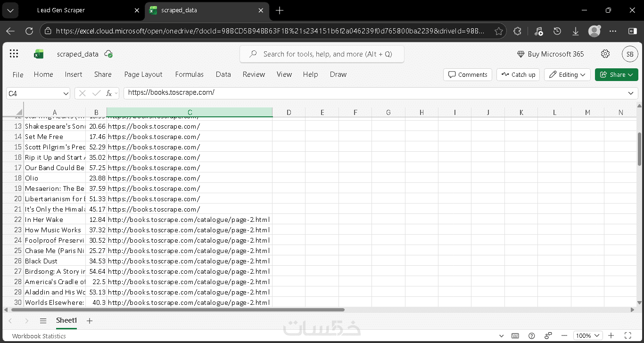Image resolution: width=644 pixels, height=343 pixels.
Task: Switch to the Home tab
Action: (43, 74)
